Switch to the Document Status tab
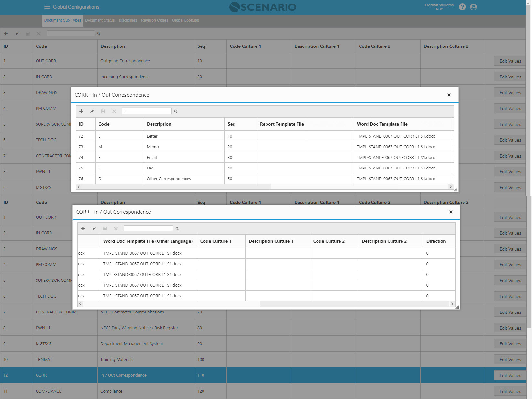This screenshot has height=399, width=532. pyautogui.click(x=100, y=20)
